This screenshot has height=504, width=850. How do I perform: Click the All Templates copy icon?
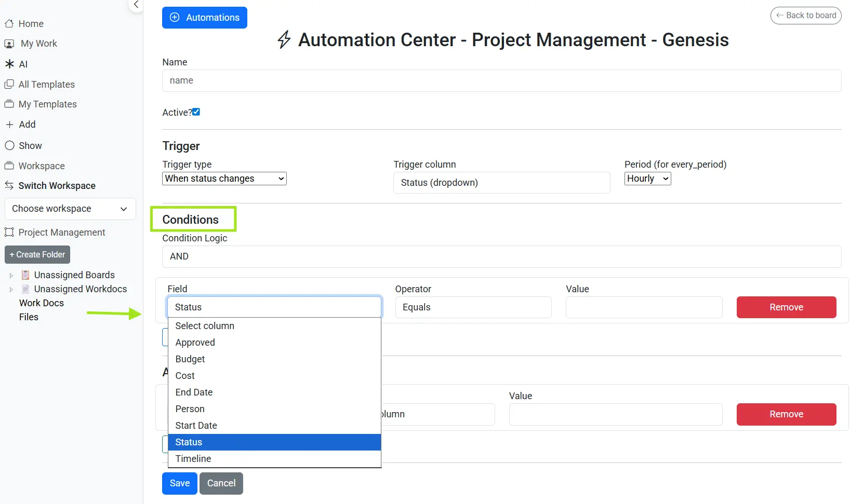9,84
